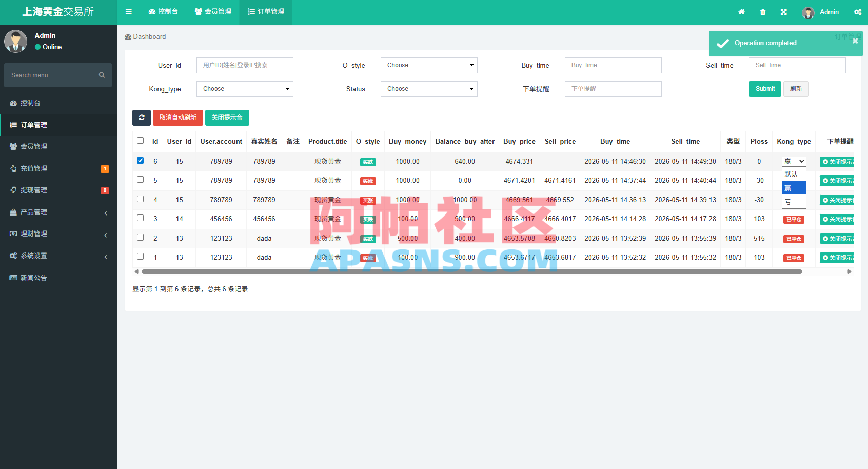Expand the 产品管理 sidebar submenu
The height and width of the screenshot is (469, 868).
coord(58,212)
